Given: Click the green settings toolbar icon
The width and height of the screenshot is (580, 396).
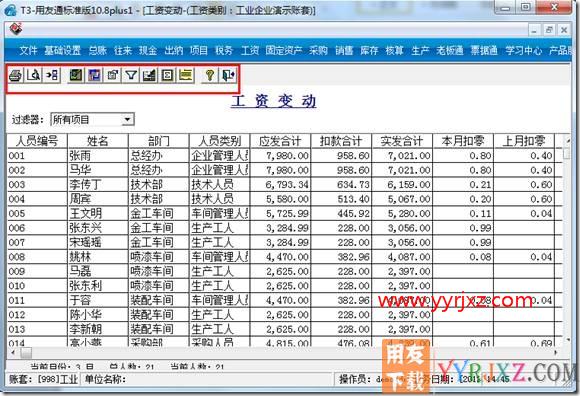Looking at the screenshot, I should point(76,75).
